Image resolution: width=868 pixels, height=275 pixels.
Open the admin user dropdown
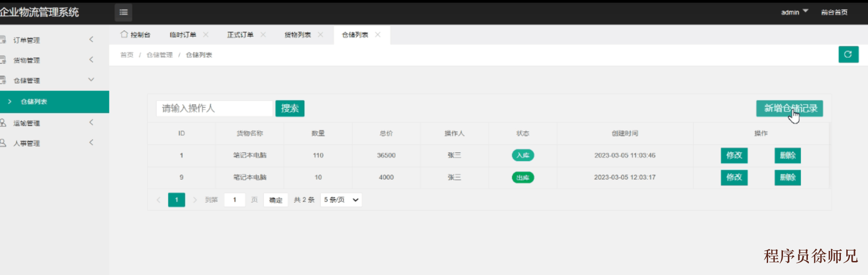(x=794, y=12)
